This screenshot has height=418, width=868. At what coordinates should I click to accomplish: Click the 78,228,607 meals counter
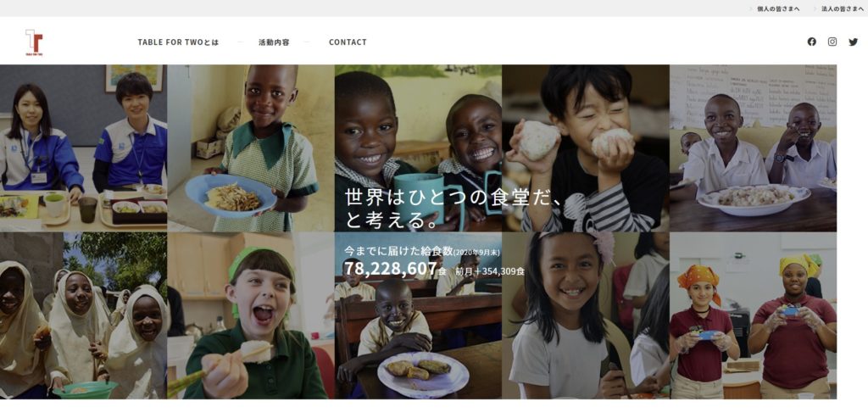[x=391, y=269]
